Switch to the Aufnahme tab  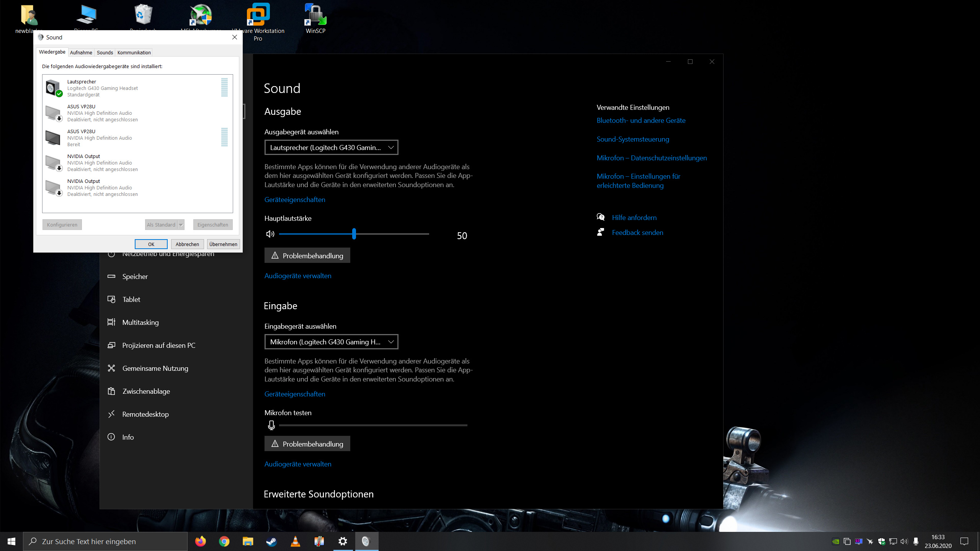(x=81, y=52)
